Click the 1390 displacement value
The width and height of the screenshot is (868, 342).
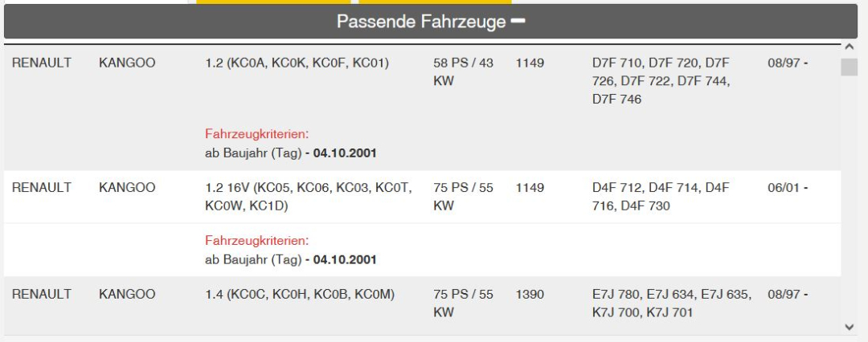pos(530,295)
